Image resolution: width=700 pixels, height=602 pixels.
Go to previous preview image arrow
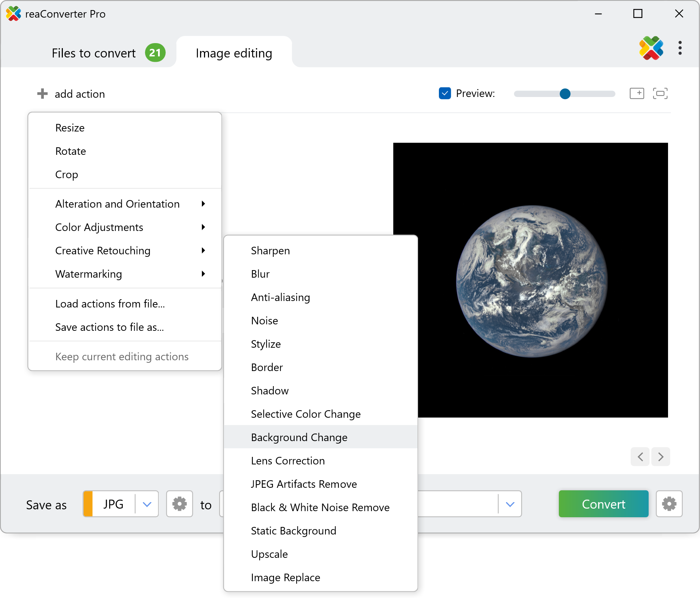(640, 457)
